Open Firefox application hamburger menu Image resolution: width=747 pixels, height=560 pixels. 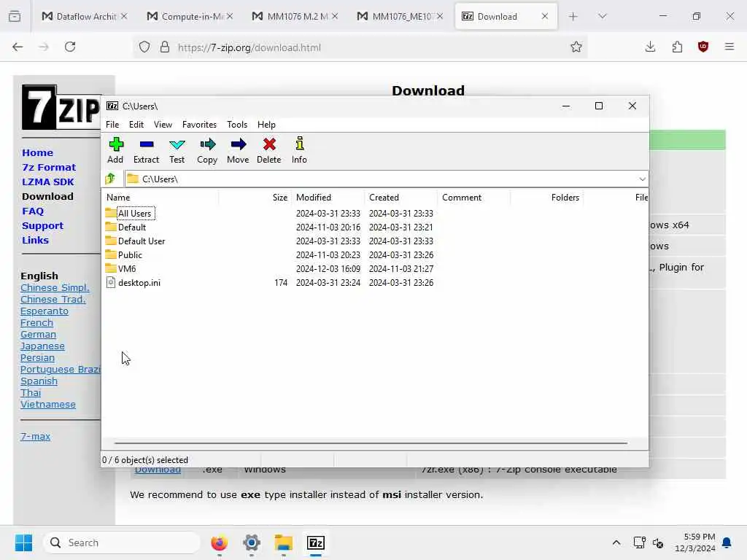pos(729,47)
